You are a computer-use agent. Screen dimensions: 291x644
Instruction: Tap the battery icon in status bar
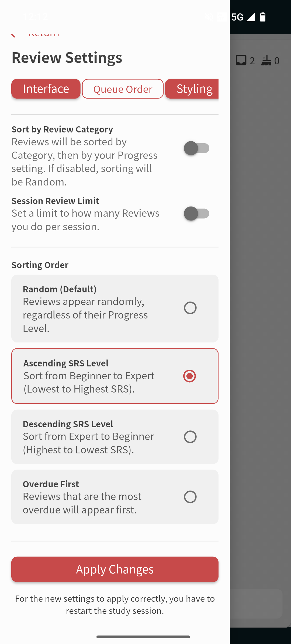click(263, 17)
